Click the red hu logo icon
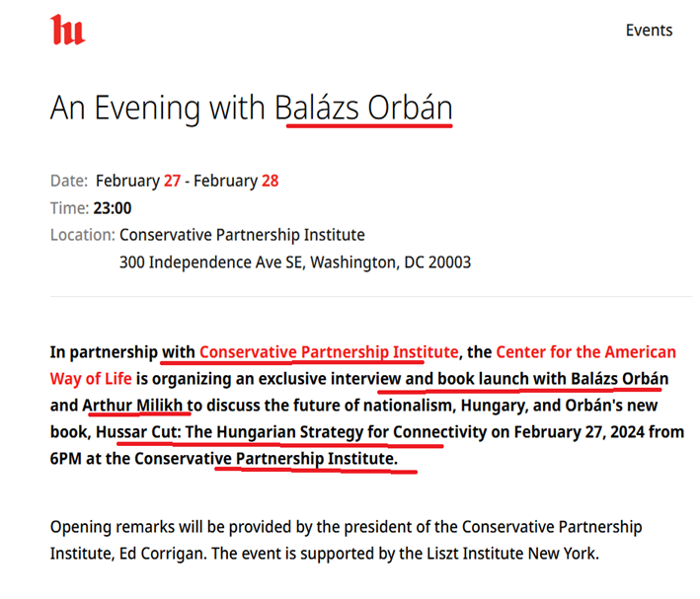The image size is (700, 599). 67,30
